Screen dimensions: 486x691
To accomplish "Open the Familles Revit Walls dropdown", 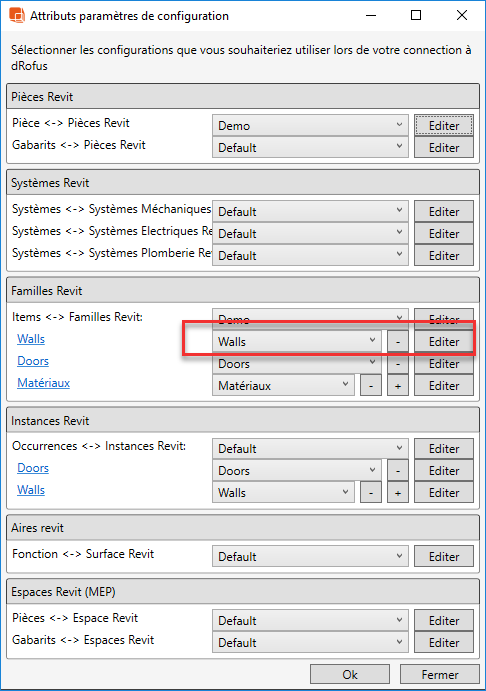I will click(297, 342).
